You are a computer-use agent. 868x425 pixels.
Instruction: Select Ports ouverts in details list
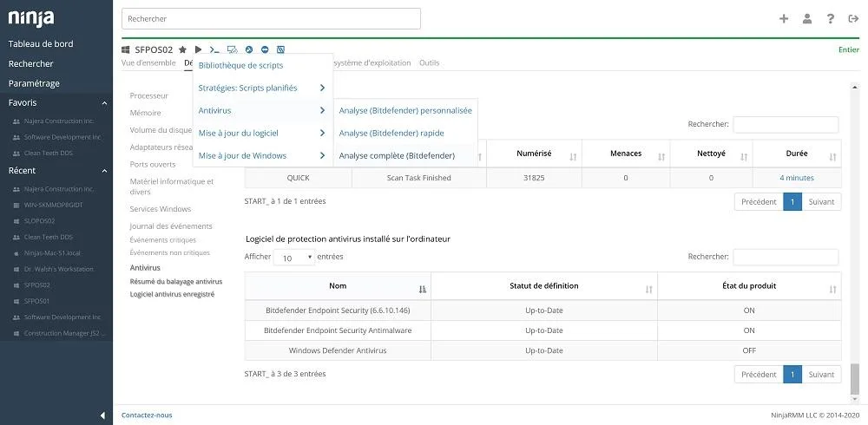click(x=152, y=164)
